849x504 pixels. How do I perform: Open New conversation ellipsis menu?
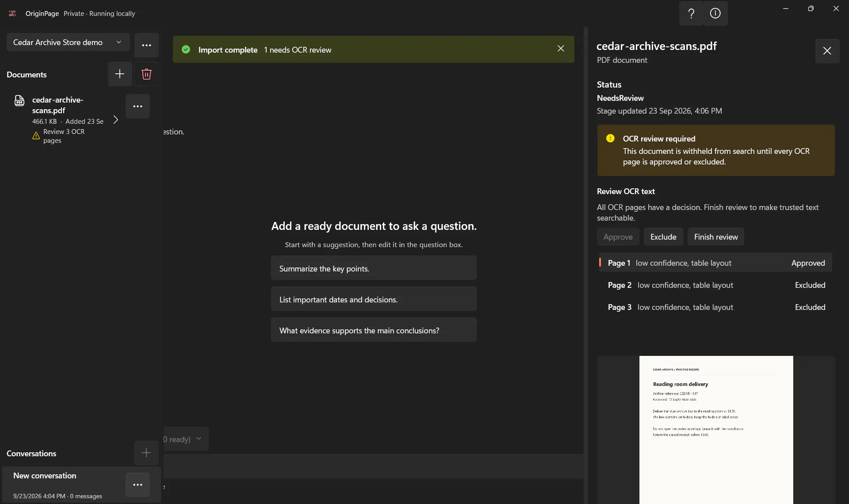tap(138, 485)
